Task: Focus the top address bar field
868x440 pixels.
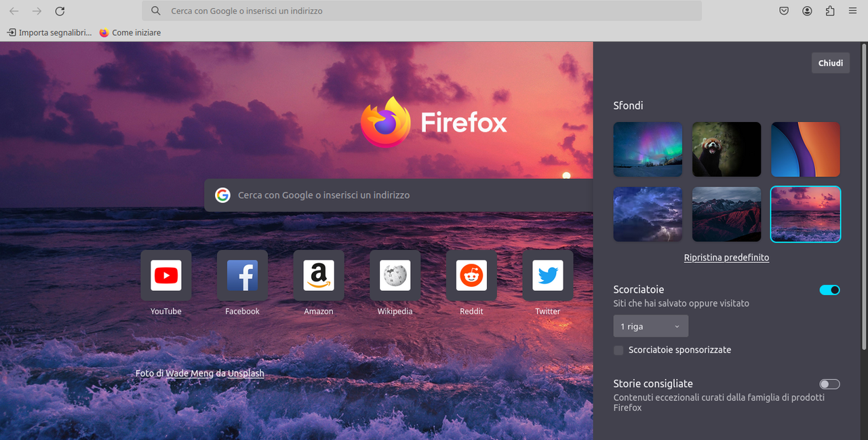Action: pyautogui.click(x=422, y=11)
